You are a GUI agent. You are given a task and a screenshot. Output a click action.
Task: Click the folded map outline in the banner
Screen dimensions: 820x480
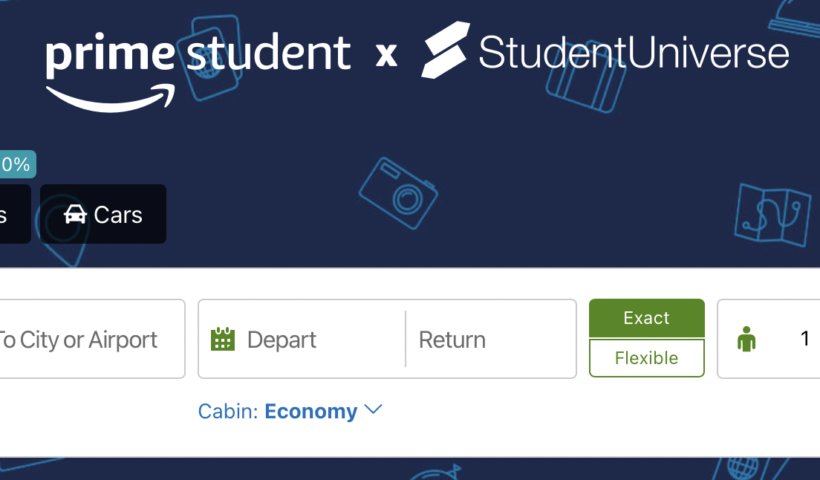[773, 213]
